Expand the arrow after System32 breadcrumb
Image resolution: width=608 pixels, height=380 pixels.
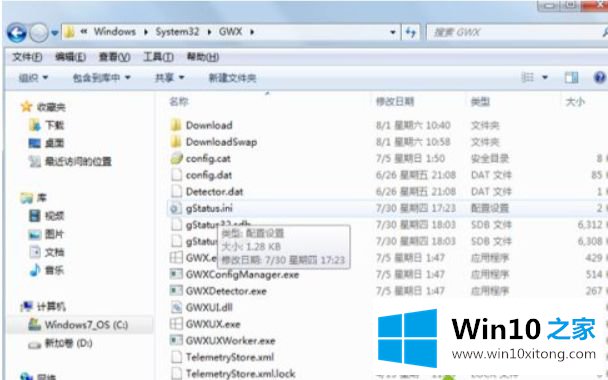pos(209,32)
